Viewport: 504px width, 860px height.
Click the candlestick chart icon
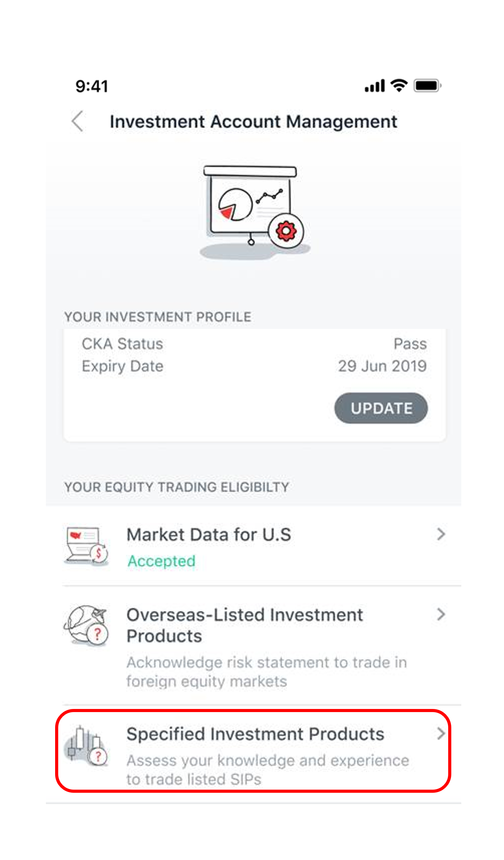tap(86, 745)
